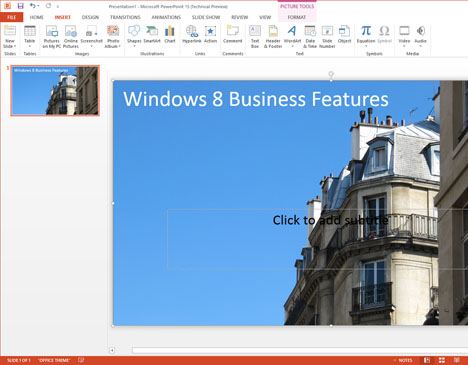Click the PowerPoint application icon at top-left
Screen dimensions: 468x365
point(7,6)
